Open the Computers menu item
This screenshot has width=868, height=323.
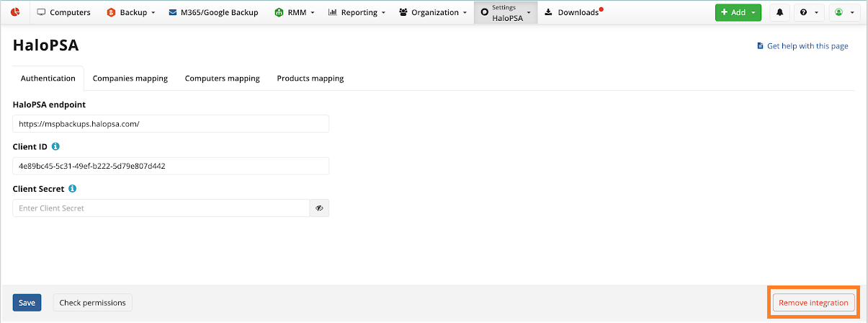point(63,12)
